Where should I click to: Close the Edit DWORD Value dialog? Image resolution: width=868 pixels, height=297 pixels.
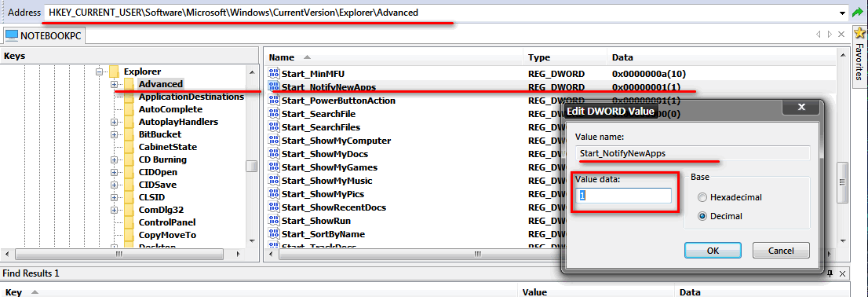point(801,108)
